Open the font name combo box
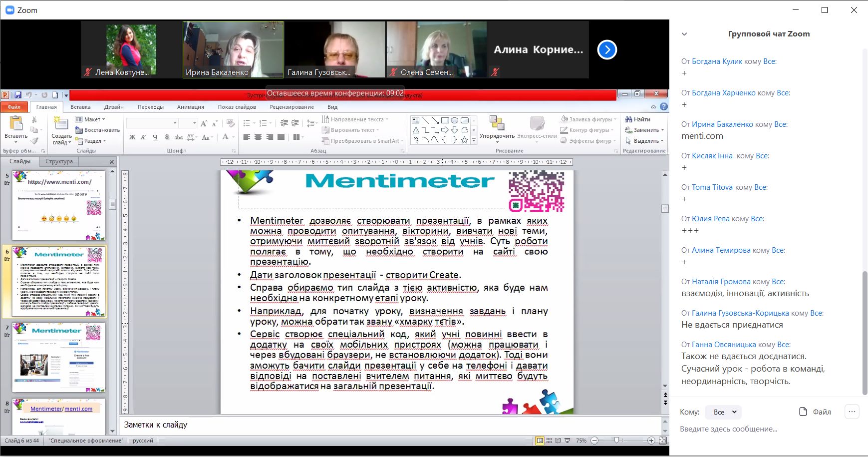The image size is (868, 457). click(x=152, y=123)
